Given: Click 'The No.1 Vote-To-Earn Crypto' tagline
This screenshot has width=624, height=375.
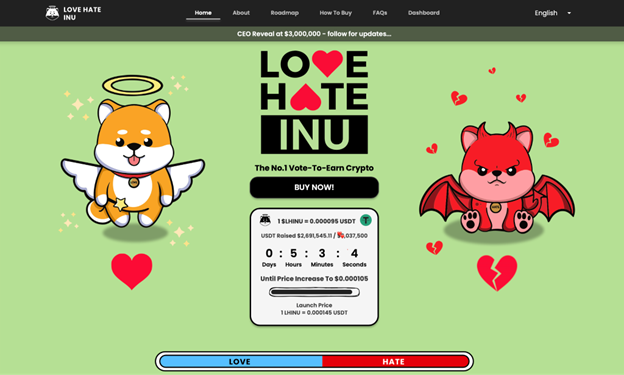Looking at the screenshot, I should 314,168.
